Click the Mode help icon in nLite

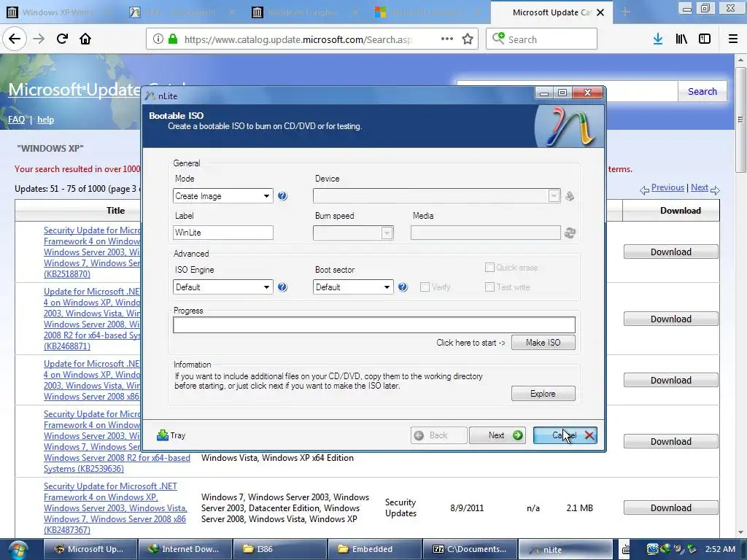coord(282,195)
